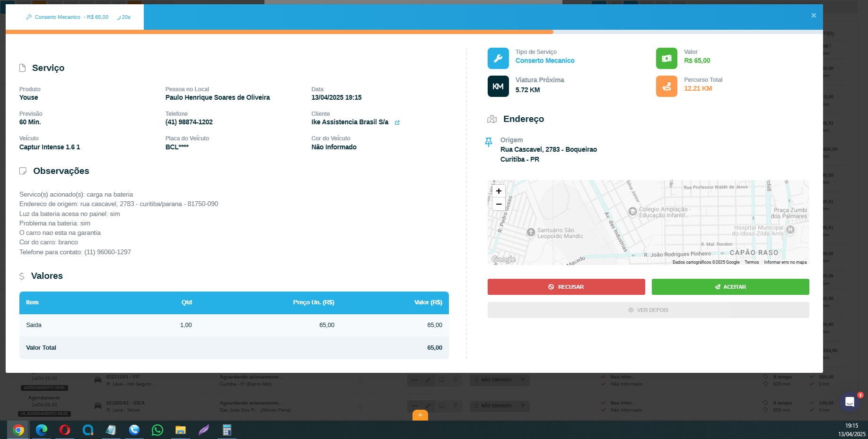Zoom in on the map with plus
The height and width of the screenshot is (439, 868).
(x=499, y=191)
